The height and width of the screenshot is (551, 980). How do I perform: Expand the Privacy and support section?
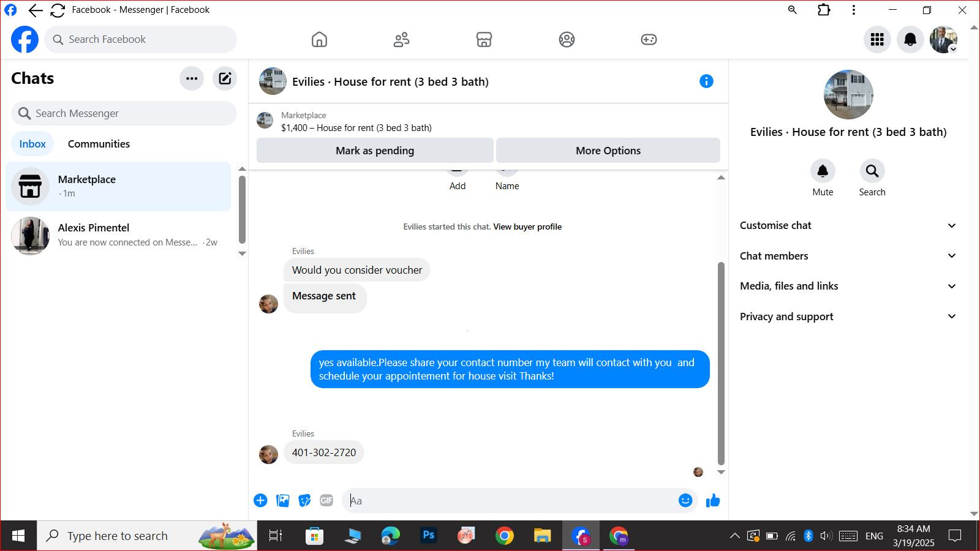[848, 317]
